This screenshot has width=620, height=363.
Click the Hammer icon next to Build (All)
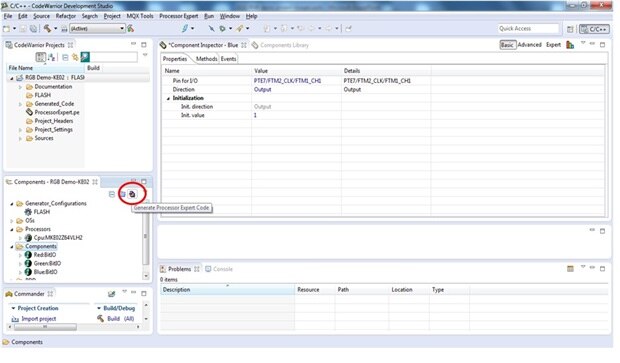click(x=100, y=318)
